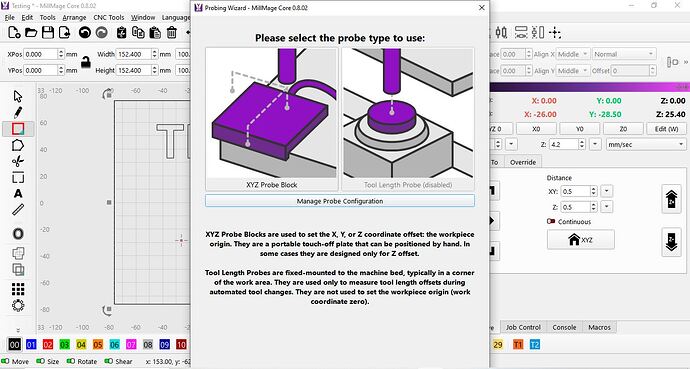Open the File menu

(x=9, y=18)
